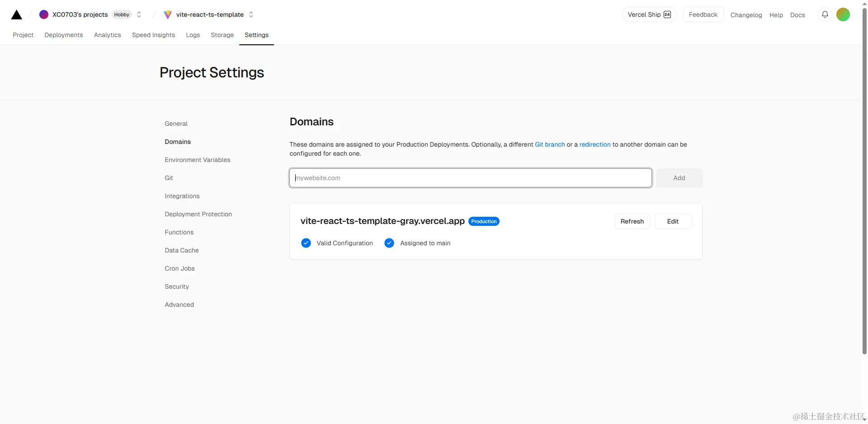The height and width of the screenshot is (424, 868).
Task: Click the Add domain button
Action: (679, 178)
